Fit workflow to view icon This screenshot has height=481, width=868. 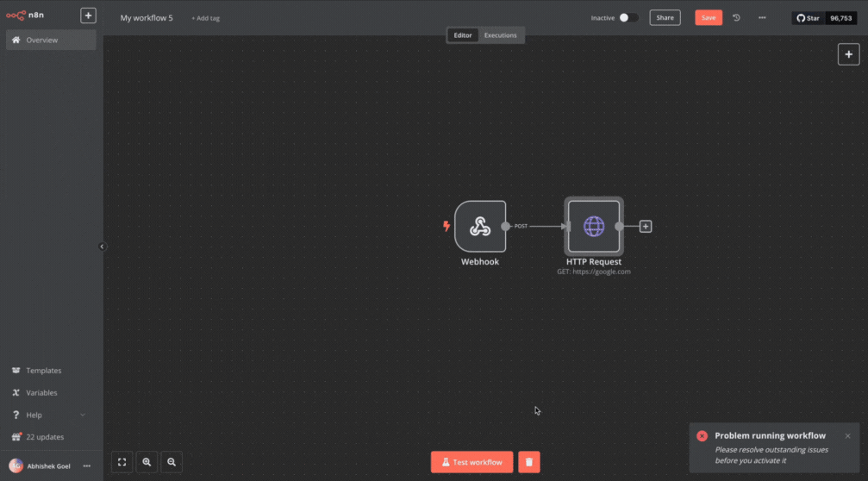point(122,463)
